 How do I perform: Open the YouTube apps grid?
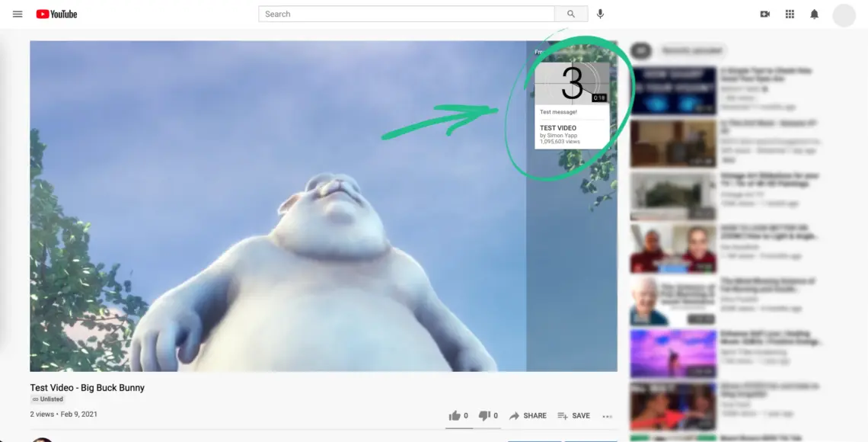pos(790,14)
